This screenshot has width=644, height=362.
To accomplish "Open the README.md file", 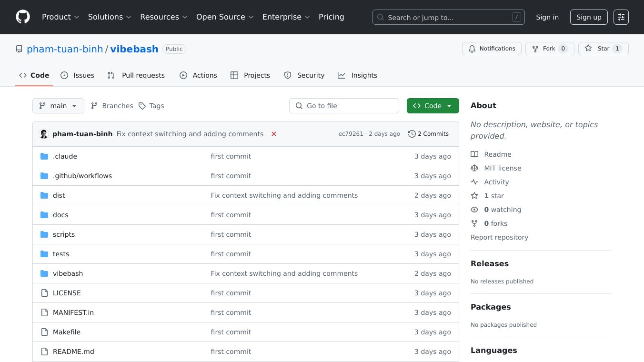I will pos(73,352).
